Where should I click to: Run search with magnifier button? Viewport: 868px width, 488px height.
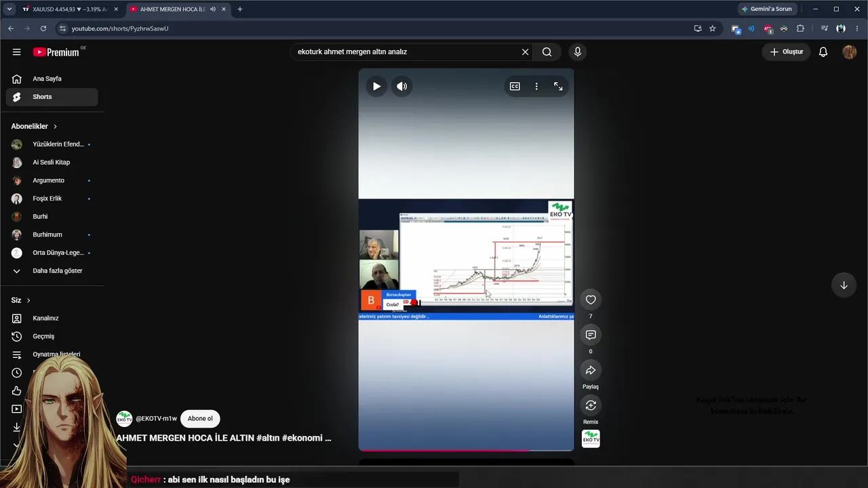(547, 52)
